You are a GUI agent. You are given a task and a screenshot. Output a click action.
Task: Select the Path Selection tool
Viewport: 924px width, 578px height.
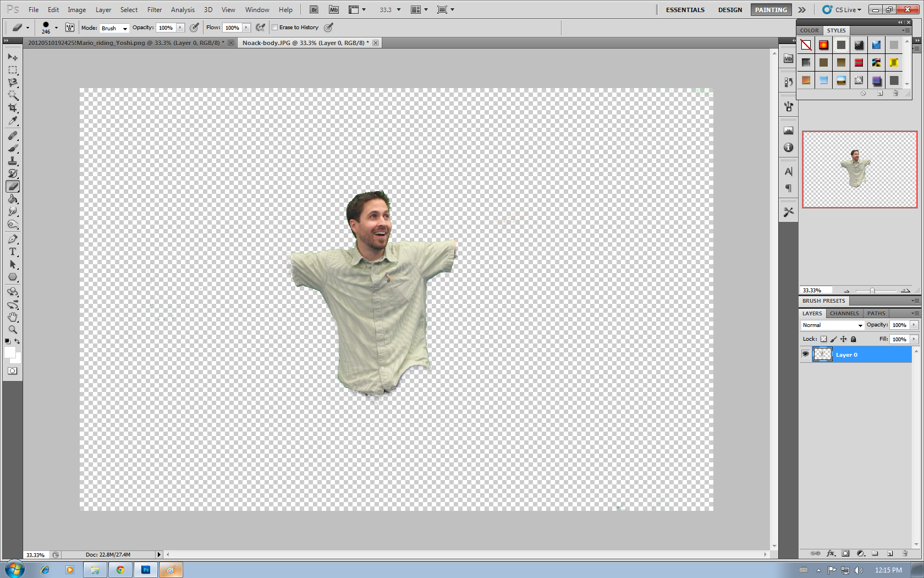[x=13, y=265]
